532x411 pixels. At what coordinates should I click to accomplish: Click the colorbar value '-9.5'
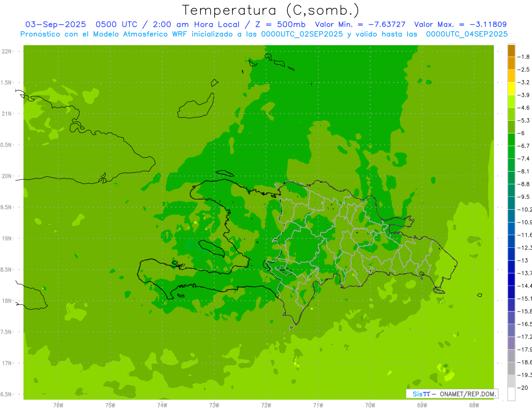pos(524,197)
